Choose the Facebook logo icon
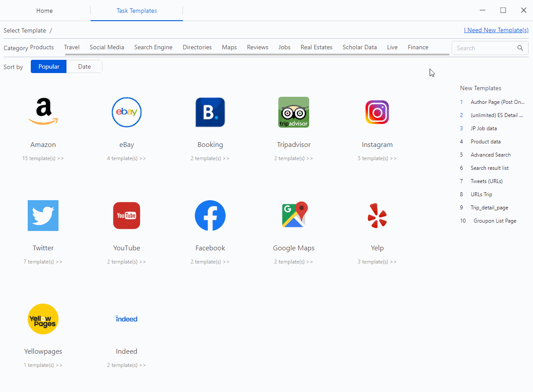The height and width of the screenshot is (392, 533). coord(210,216)
